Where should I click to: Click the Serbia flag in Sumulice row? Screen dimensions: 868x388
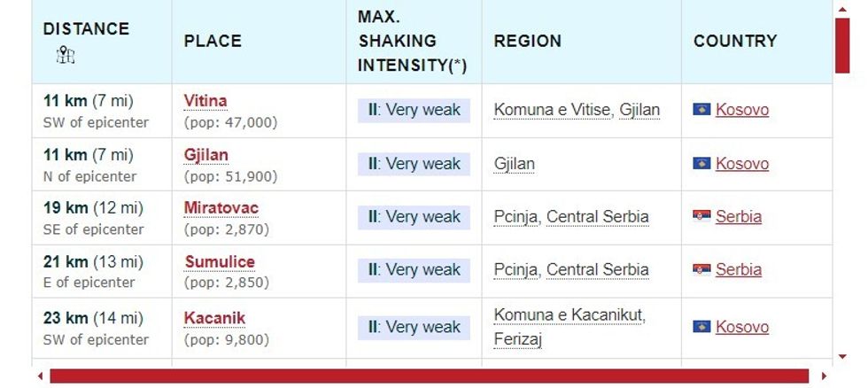click(701, 269)
